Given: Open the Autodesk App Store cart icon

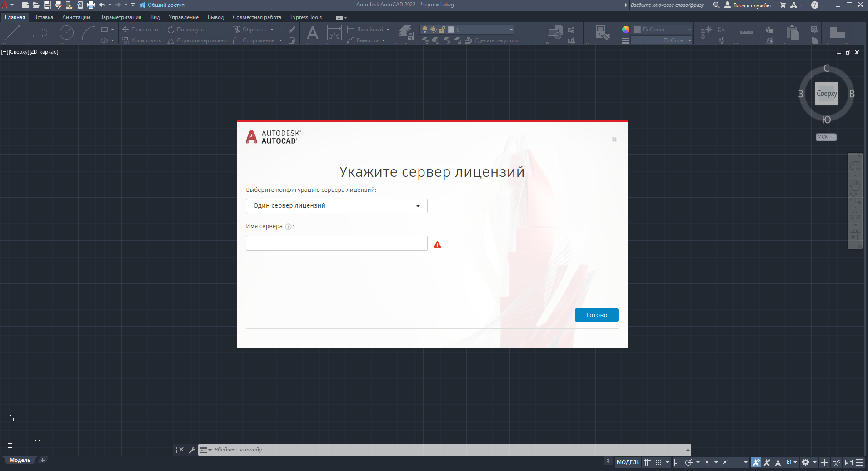Looking at the screenshot, I should tap(783, 5).
